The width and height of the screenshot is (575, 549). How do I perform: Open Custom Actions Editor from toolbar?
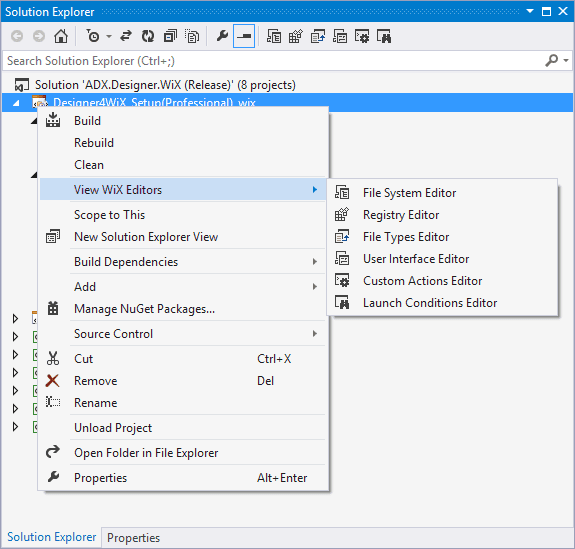tap(362, 36)
